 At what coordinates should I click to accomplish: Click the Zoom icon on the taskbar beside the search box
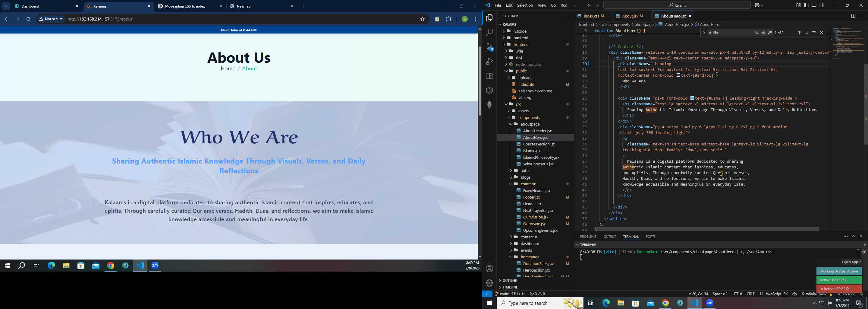point(710,303)
